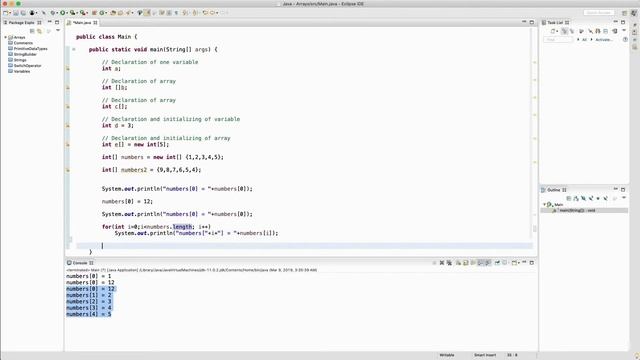Click warning marker beside 'int a;'
640x360 pixels.
(x=68, y=69)
